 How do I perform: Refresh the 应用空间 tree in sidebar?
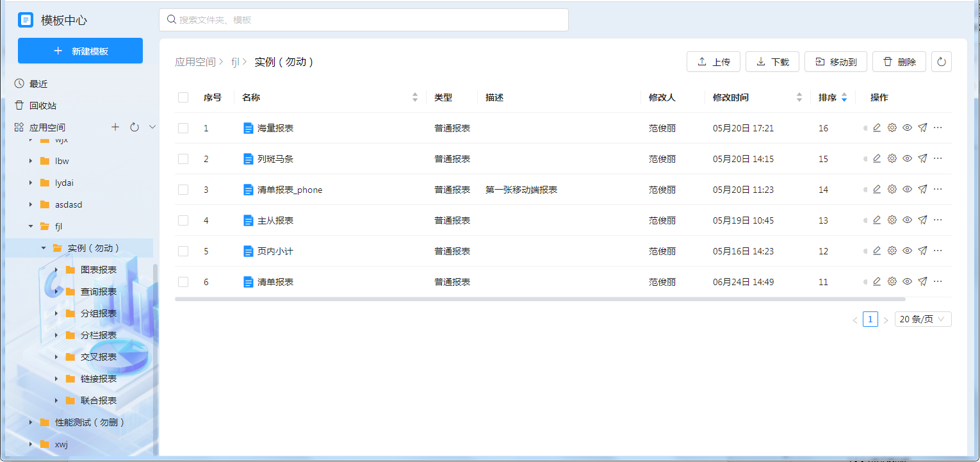(135, 128)
